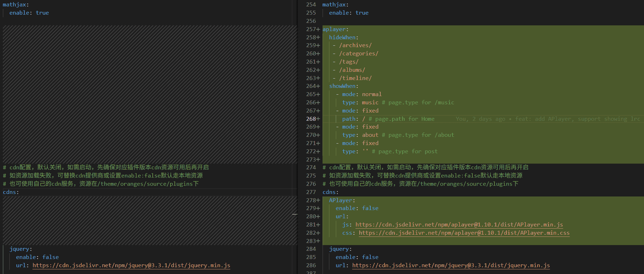Click comment '# page.type for post'
This screenshot has width=644, height=274.
(x=405, y=151)
